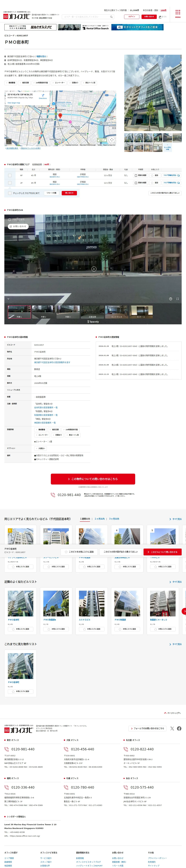Click the VR help question mark icon

170,299
